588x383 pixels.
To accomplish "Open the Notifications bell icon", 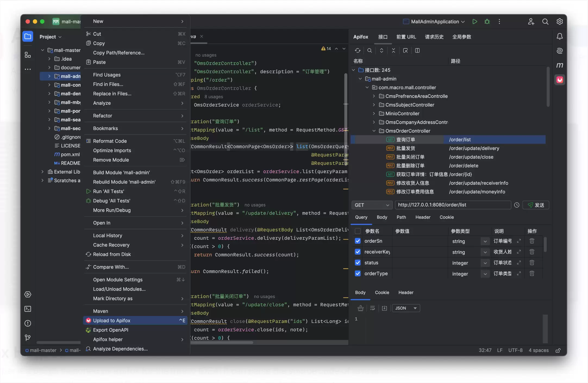I will click(559, 36).
